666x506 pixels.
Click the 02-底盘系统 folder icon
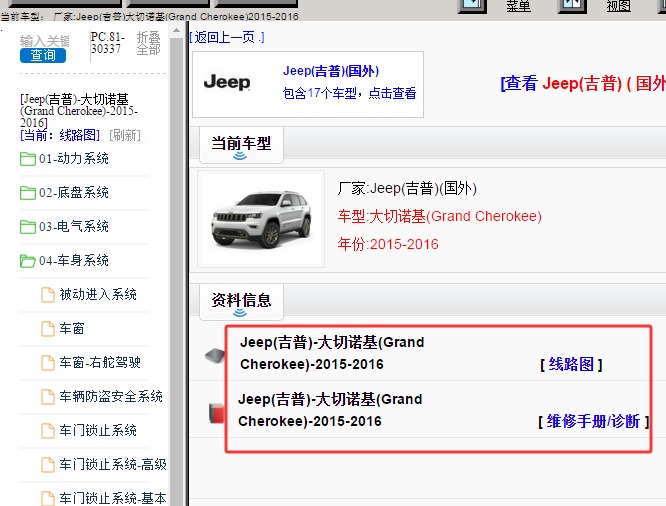[x=28, y=193]
